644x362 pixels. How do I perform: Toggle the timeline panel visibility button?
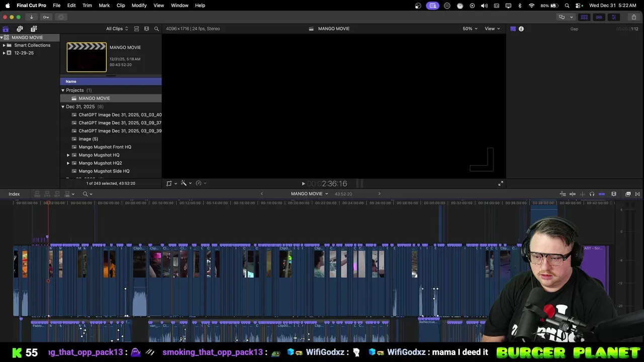tap(599, 17)
